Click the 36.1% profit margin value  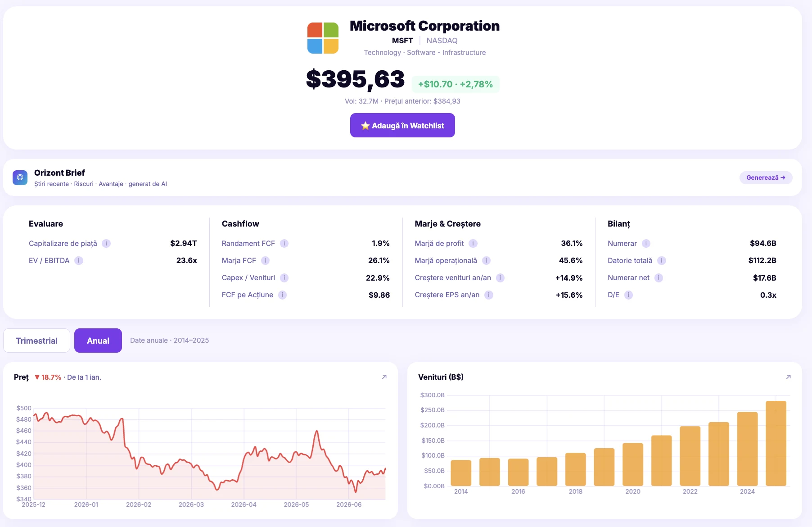572,243
